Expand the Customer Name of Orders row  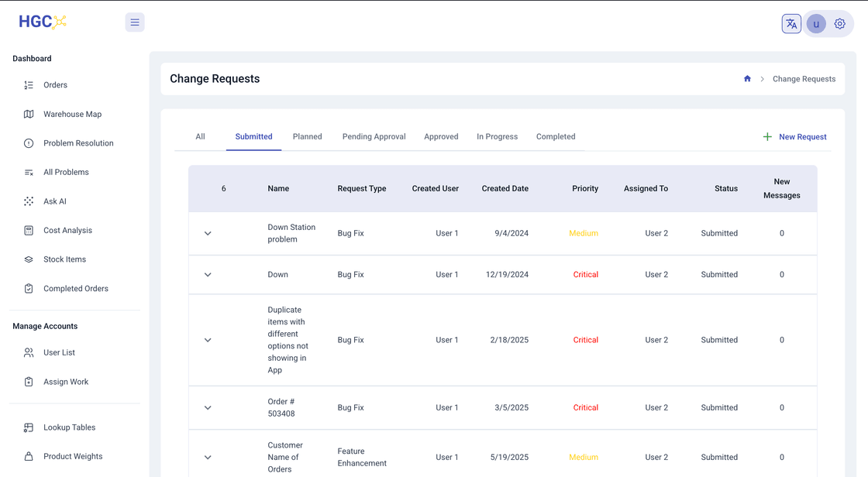[208, 458]
